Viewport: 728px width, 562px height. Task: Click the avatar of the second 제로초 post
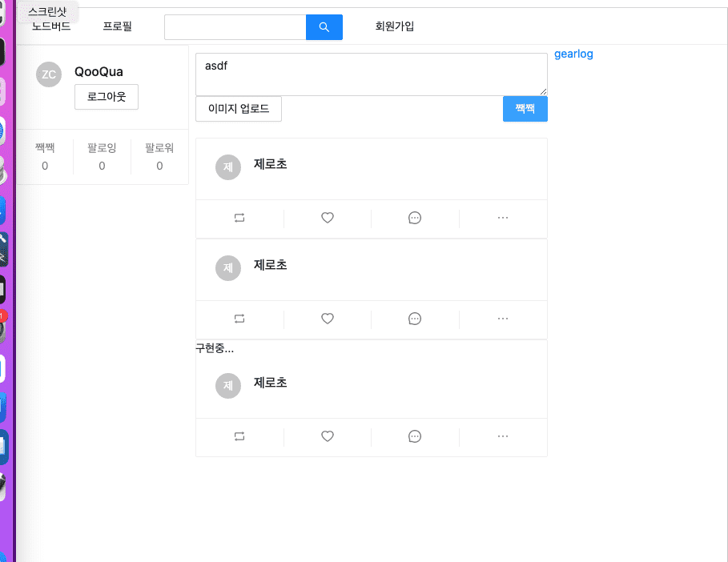click(x=228, y=267)
